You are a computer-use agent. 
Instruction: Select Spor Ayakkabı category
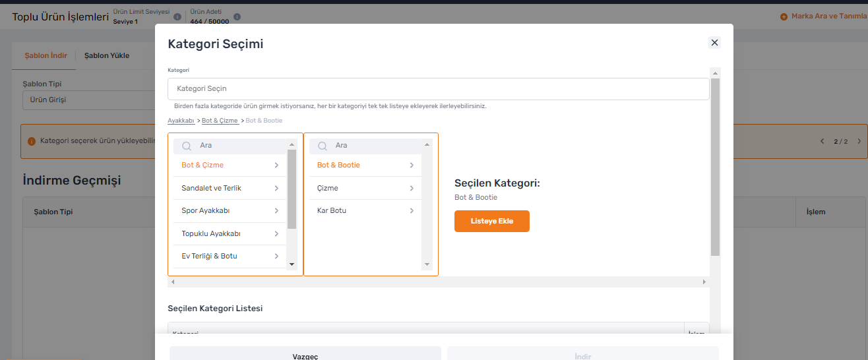(230, 211)
